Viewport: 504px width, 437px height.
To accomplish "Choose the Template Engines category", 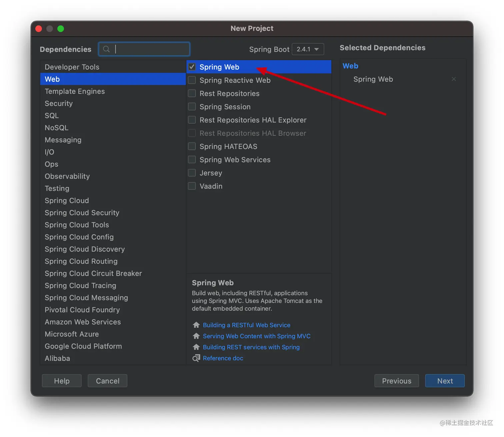I will [x=113, y=91].
